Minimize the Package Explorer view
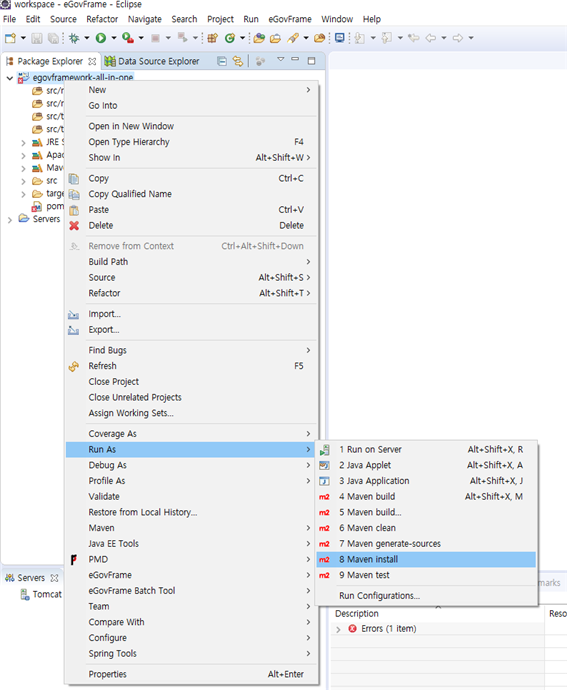The image size is (567, 690). [x=295, y=59]
